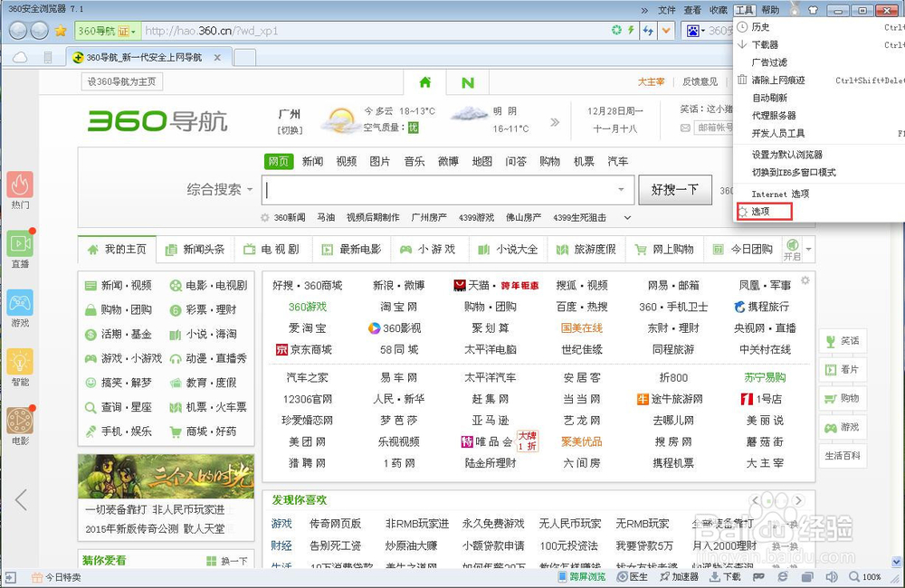The width and height of the screenshot is (905, 588).
Task: Click the 好搜一下 search button
Action: point(675,190)
